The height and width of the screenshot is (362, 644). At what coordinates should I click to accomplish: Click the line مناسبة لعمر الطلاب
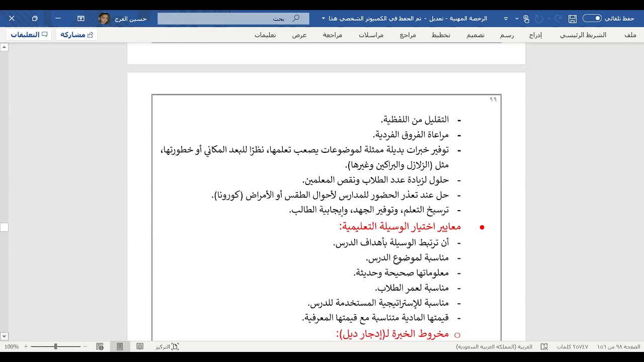pyautogui.click(x=412, y=288)
